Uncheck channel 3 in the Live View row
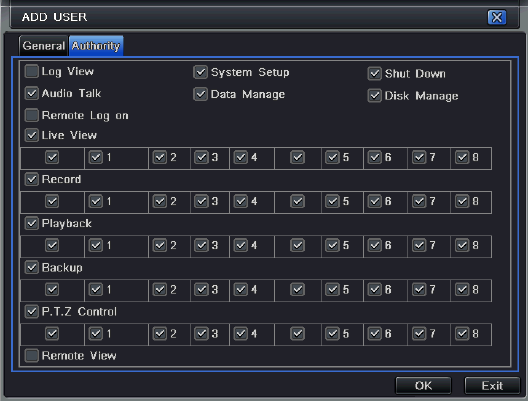The width and height of the screenshot is (528, 401). (x=202, y=157)
